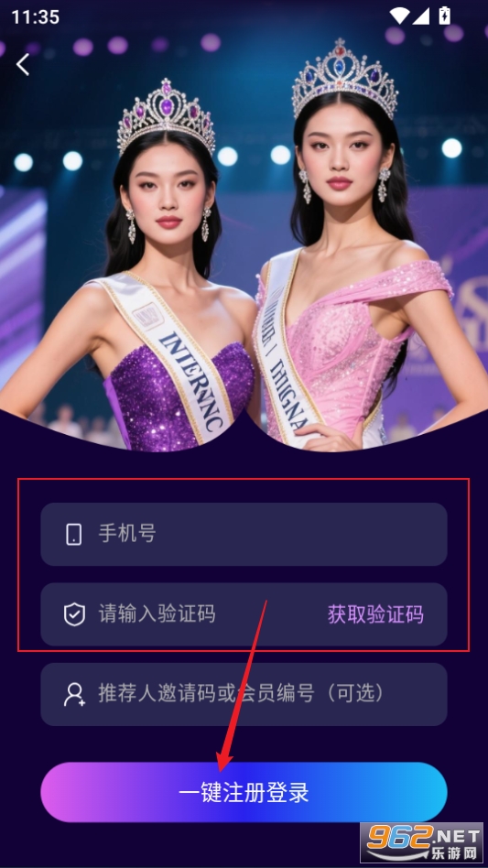This screenshot has width=488, height=868.
Task: Tap the cellular signal icon
Action: tap(421, 16)
